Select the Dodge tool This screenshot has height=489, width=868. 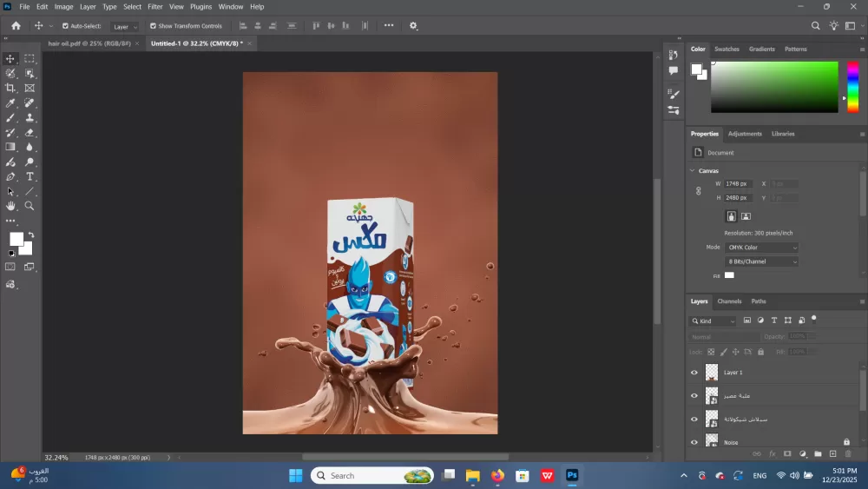tap(30, 162)
